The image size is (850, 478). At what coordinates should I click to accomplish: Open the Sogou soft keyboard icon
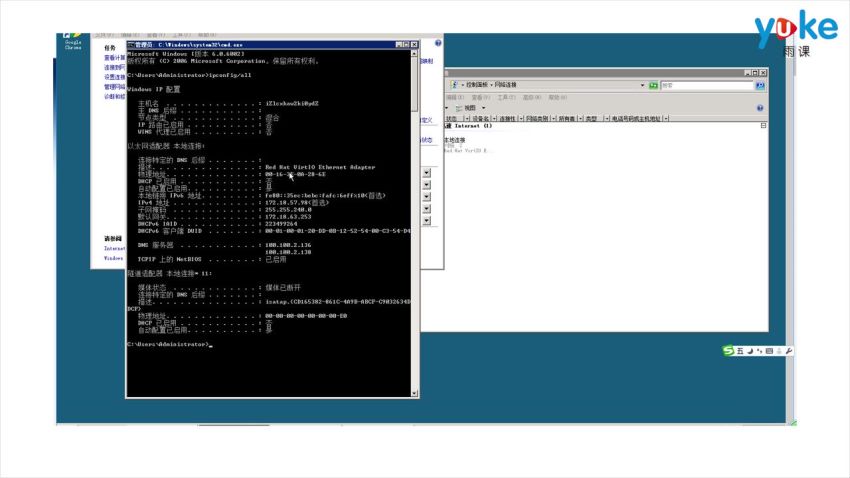(769, 351)
